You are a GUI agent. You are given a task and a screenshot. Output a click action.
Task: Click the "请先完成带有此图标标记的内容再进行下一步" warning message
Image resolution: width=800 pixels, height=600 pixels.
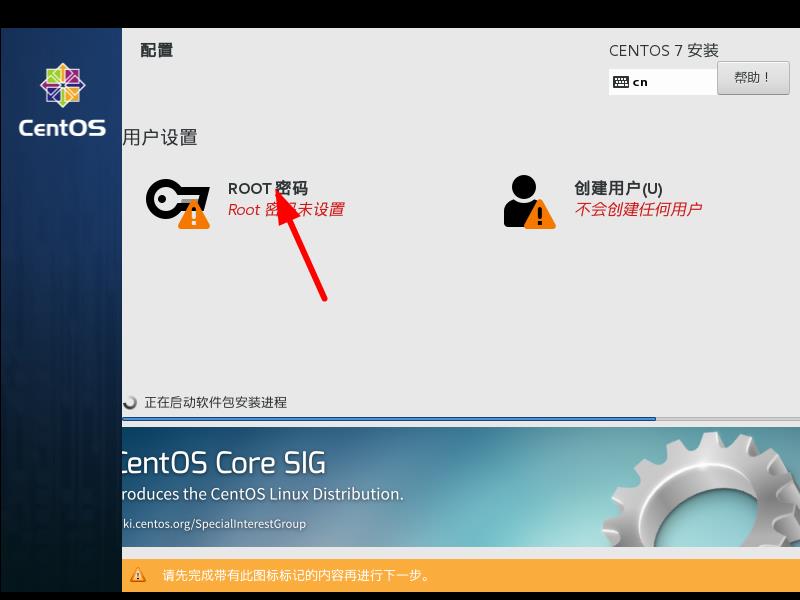(x=296, y=576)
